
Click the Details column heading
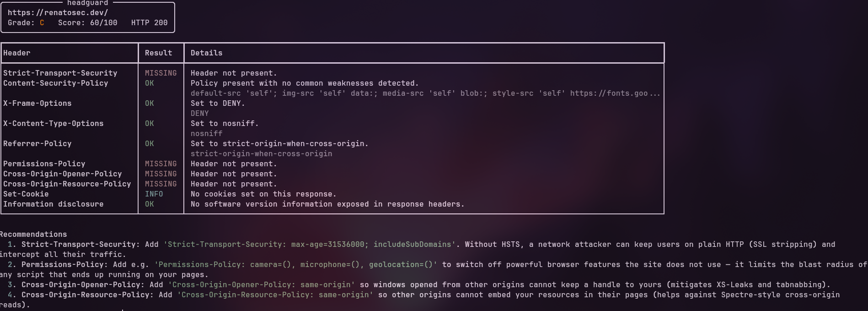click(207, 53)
